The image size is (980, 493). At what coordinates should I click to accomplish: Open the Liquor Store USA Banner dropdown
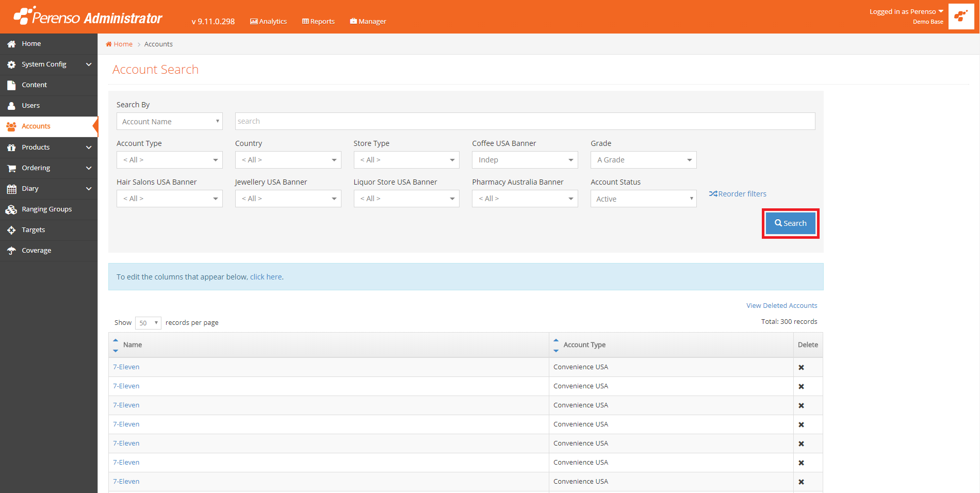(x=406, y=199)
